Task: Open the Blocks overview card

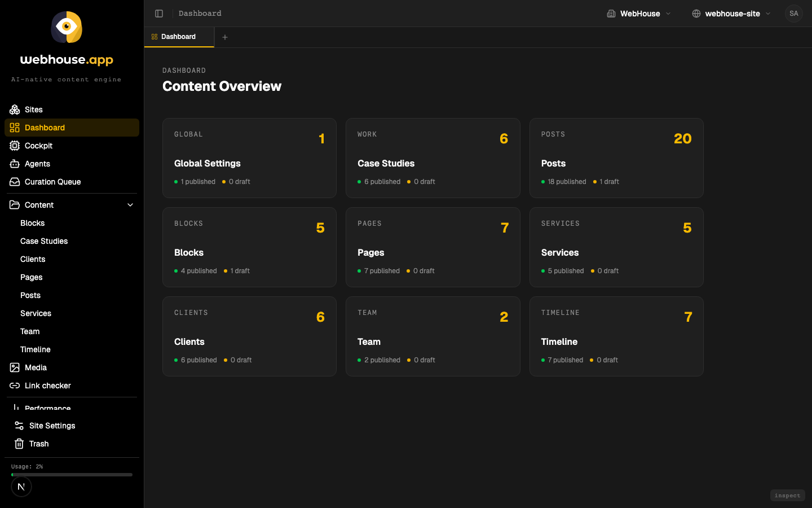Action: (249, 247)
